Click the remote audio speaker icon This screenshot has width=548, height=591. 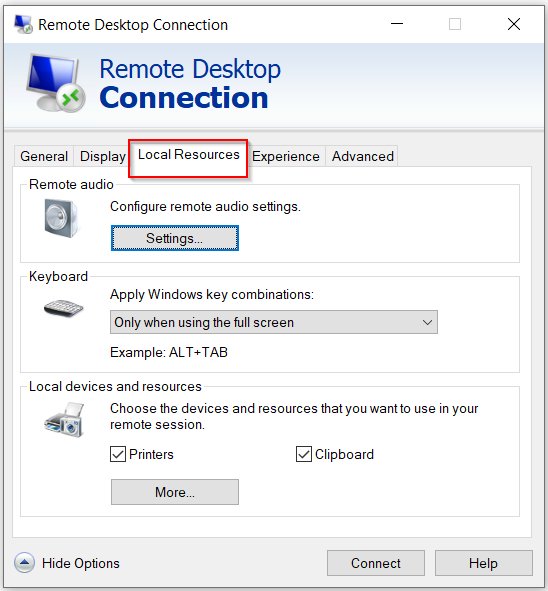pos(61,218)
